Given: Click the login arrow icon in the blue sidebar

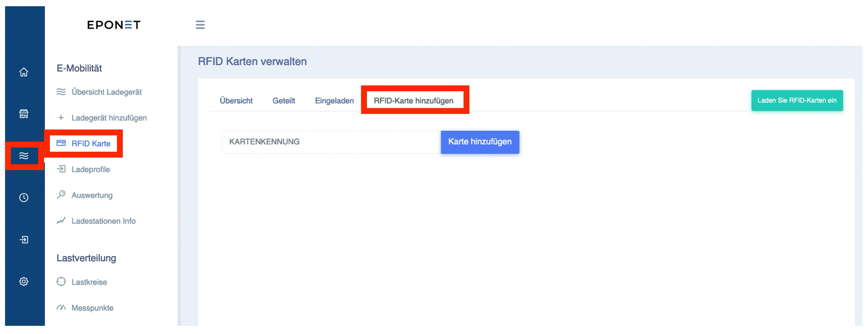Looking at the screenshot, I should point(24,240).
